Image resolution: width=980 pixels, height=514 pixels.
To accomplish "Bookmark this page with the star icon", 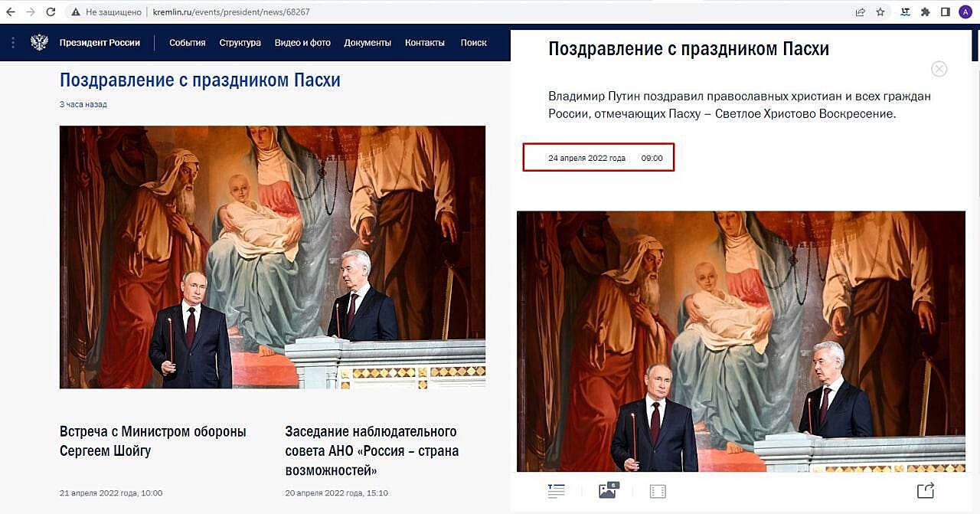I will pos(880,12).
